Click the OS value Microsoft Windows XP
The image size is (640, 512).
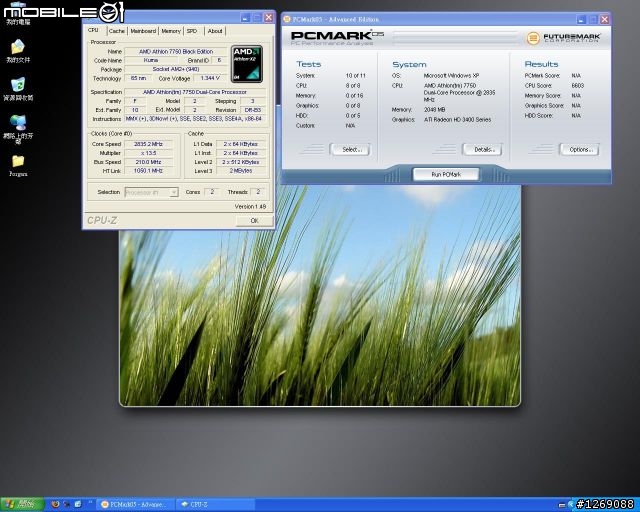(x=451, y=76)
